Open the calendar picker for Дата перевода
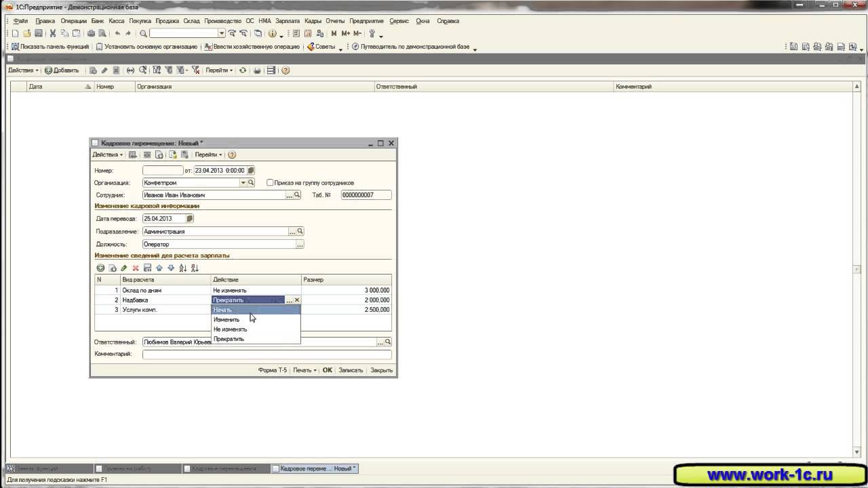 coord(190,219)
